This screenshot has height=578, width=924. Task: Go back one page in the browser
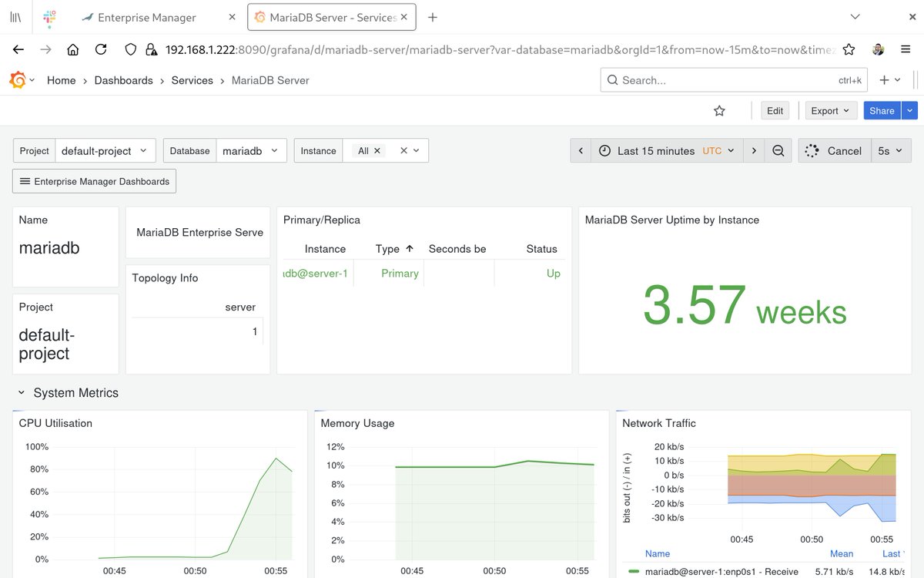pyautogui.click(x=18, y=49)
